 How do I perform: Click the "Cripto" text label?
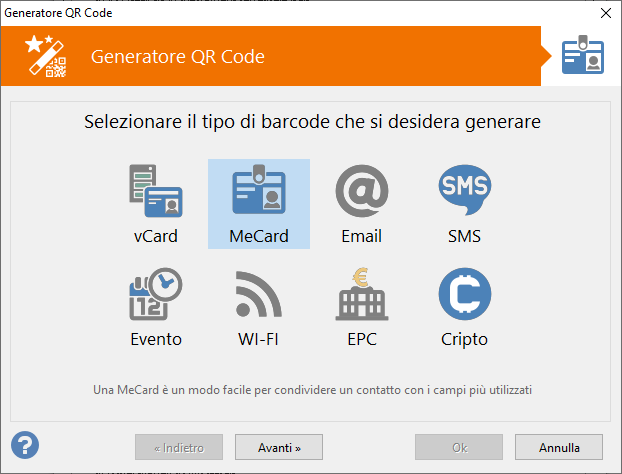464,339
